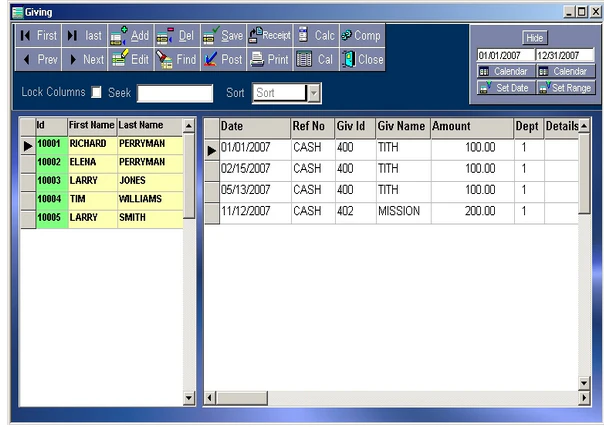Maximize the Giving window
Viewport: 604px width, 427px height.
point(582,12)
